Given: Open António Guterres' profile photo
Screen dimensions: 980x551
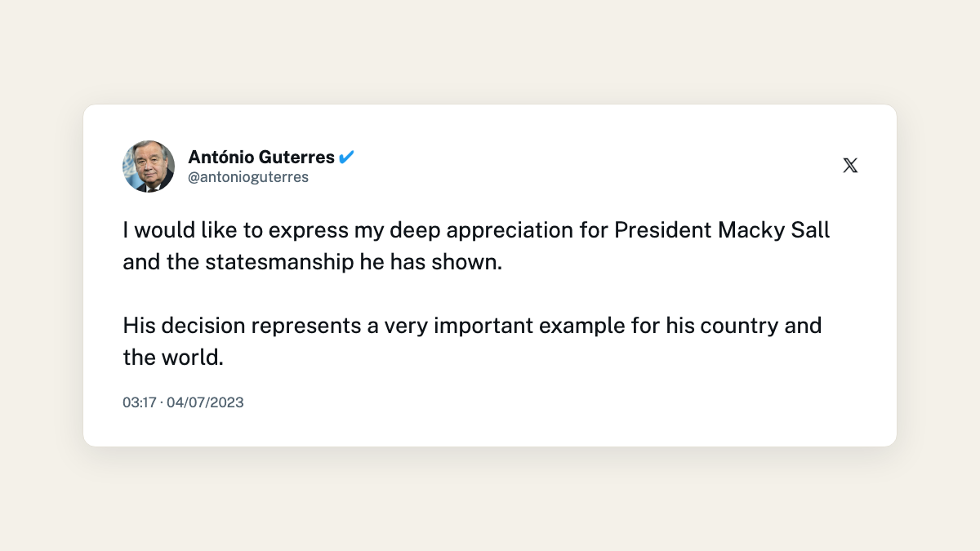Looking at the screenshot, I should click(149, 167).
